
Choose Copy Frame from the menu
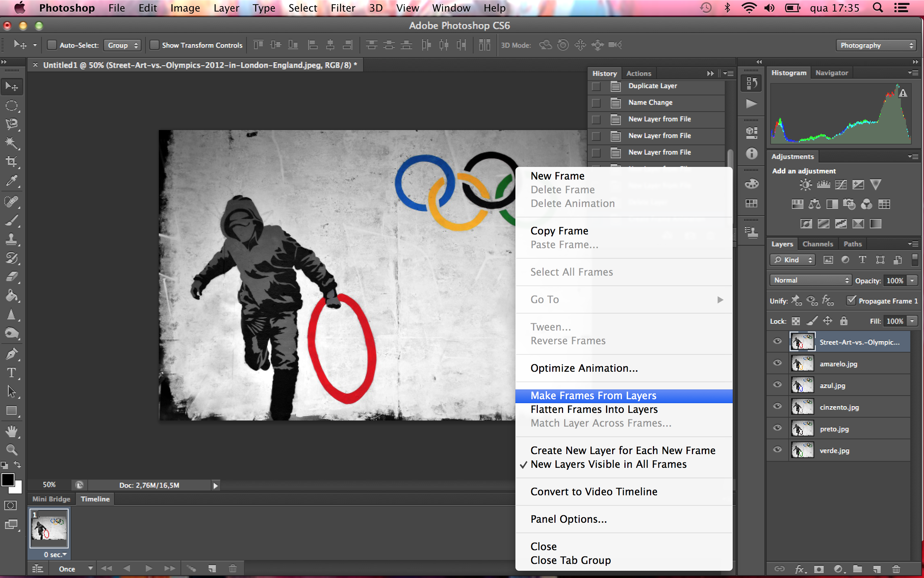pyautogui.click(x=624, y=231)
